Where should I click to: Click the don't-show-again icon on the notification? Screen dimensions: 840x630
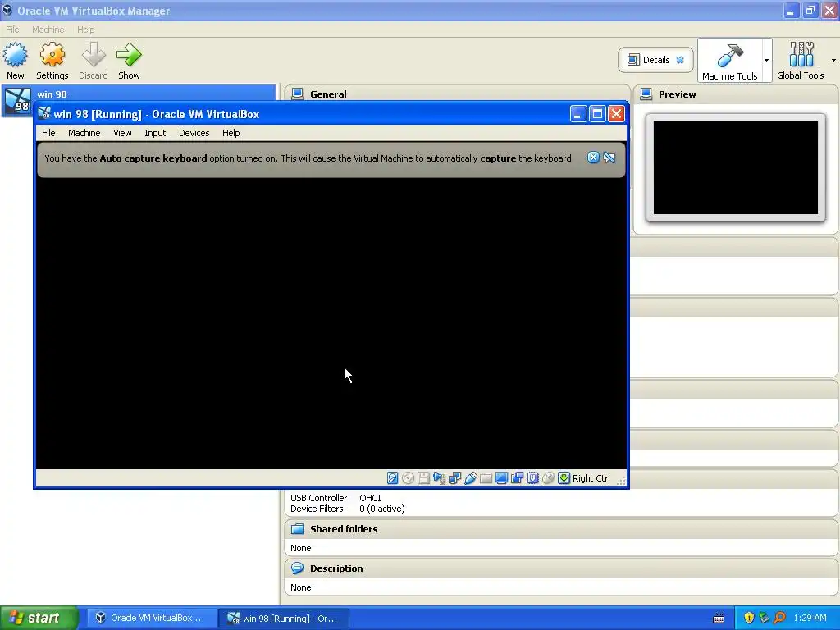(x=609, y=157)
